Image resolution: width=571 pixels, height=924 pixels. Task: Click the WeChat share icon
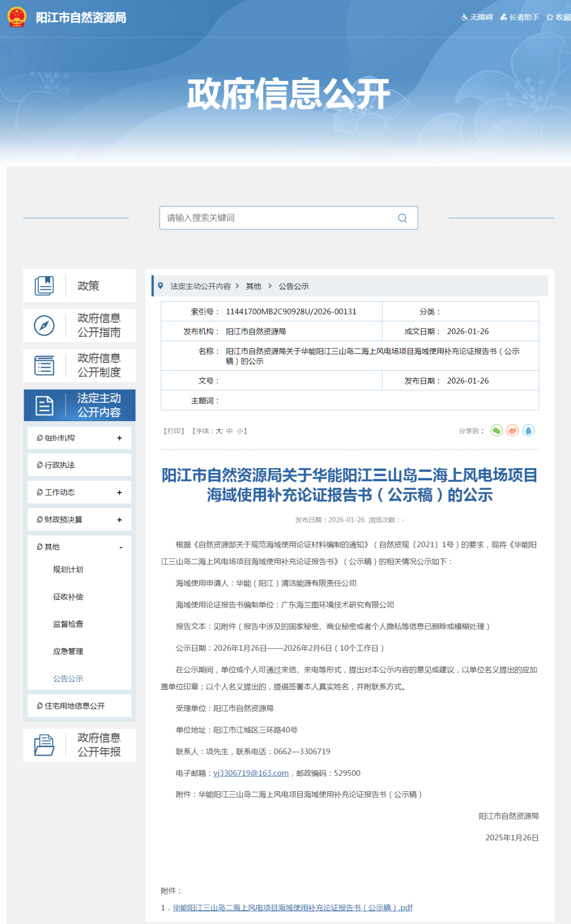coord(496,431)
